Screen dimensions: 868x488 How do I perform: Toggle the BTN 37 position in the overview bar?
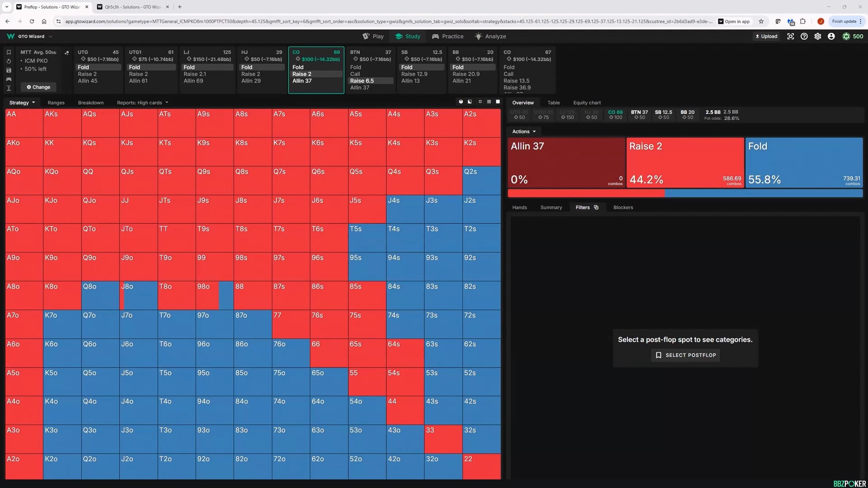click(639, 114)
